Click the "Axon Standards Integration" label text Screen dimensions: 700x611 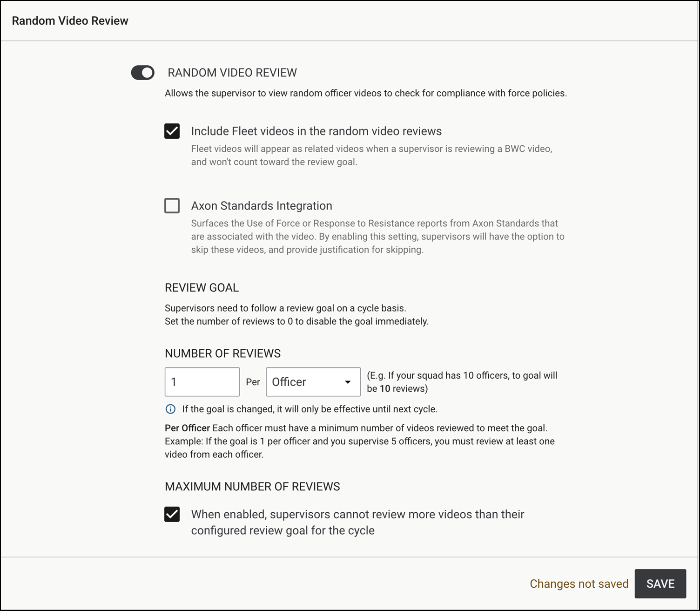coord(261,206)
